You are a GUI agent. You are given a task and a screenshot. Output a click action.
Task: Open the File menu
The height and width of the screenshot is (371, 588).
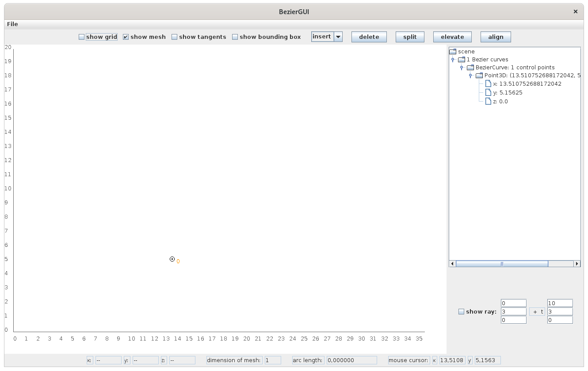click(x=12, y=24)
